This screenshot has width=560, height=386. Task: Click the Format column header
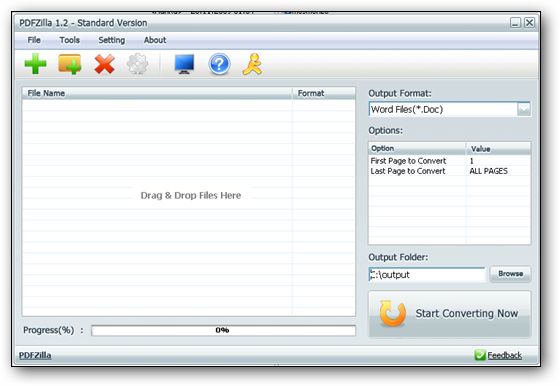click(x=324, y=93)
